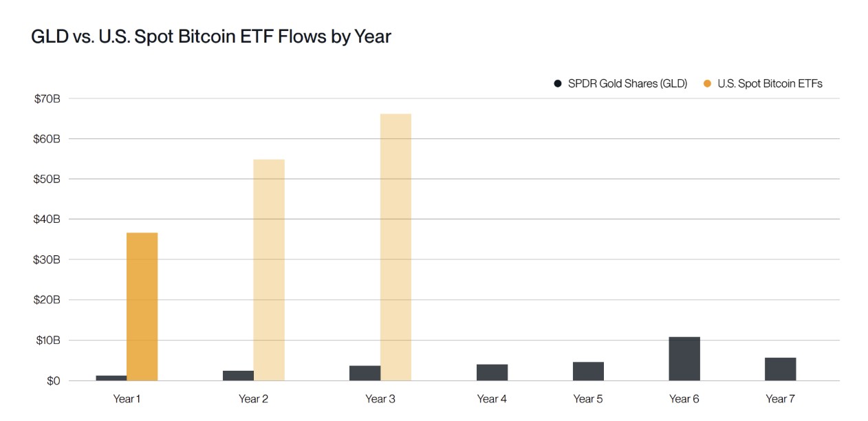Screen dimensions: 868x421
Task: Click the Year 4 GLD bar
Action: [492, 372]
